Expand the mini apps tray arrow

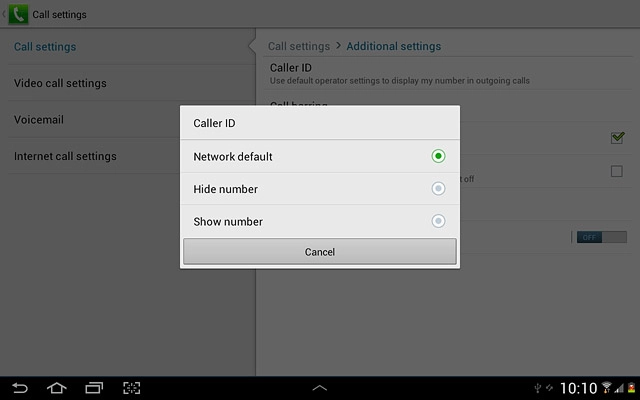coord(320,388)
